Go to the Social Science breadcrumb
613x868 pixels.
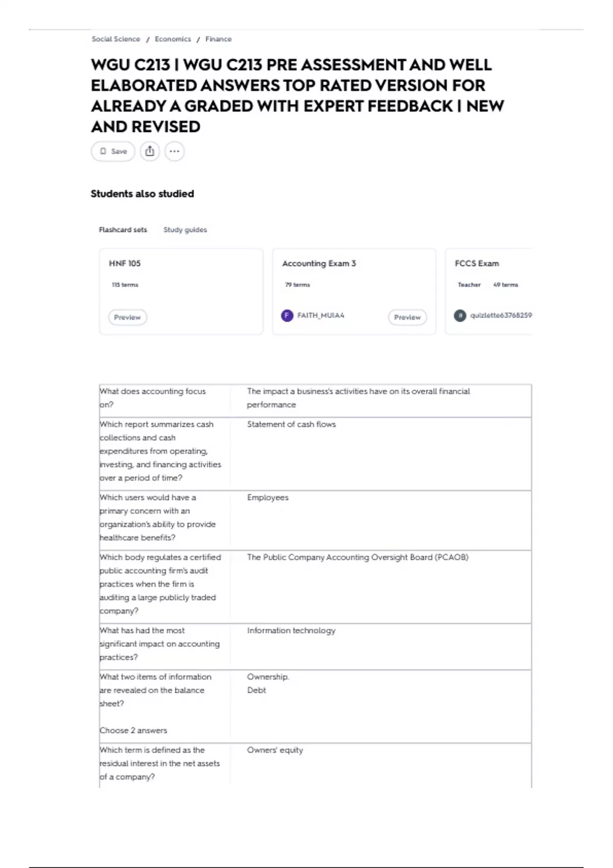116,39
